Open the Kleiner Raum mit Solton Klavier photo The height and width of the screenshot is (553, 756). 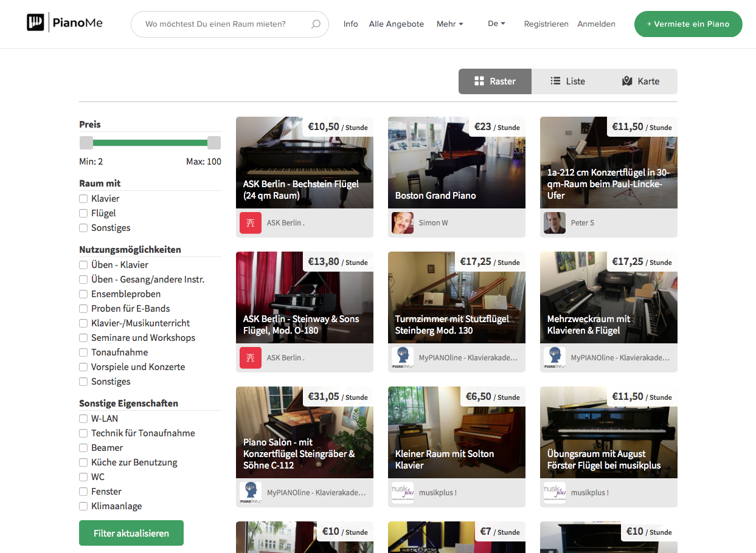[457, 432]
